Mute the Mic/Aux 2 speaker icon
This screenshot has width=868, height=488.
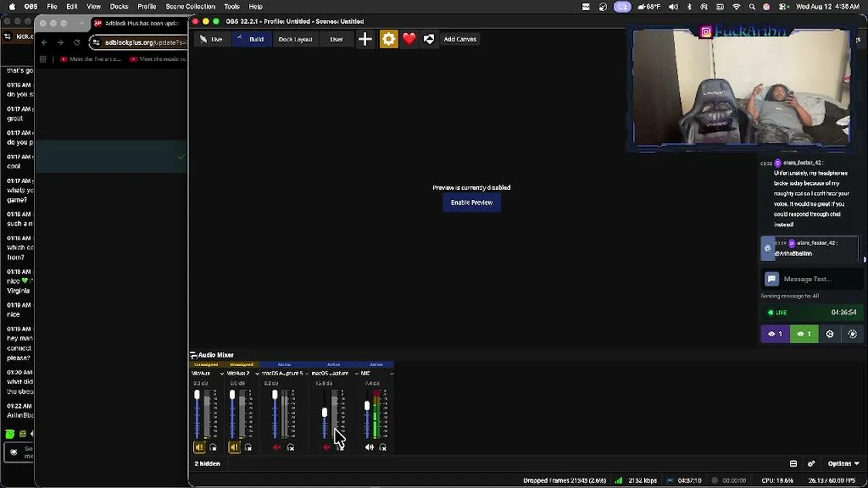[x=234, y=447]
